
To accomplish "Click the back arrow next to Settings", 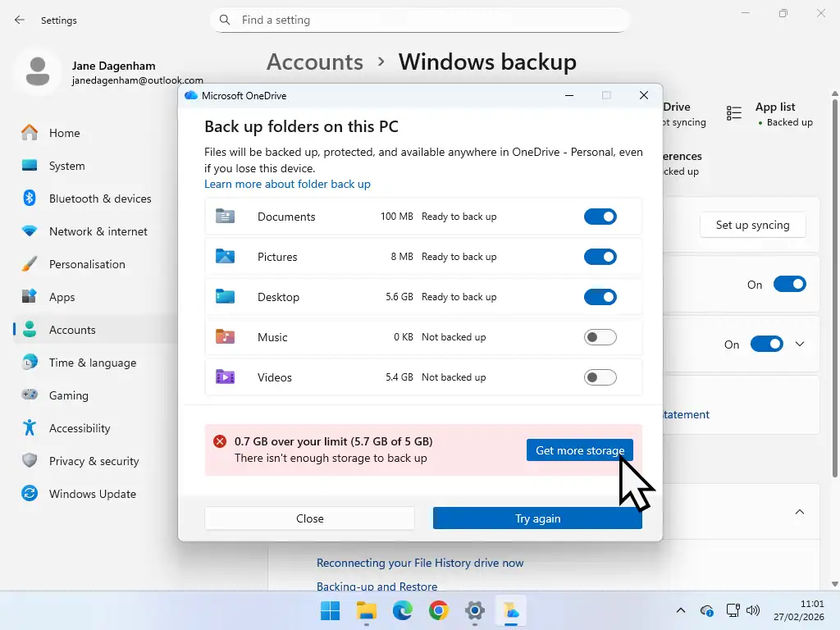I will tap(18, 20).
